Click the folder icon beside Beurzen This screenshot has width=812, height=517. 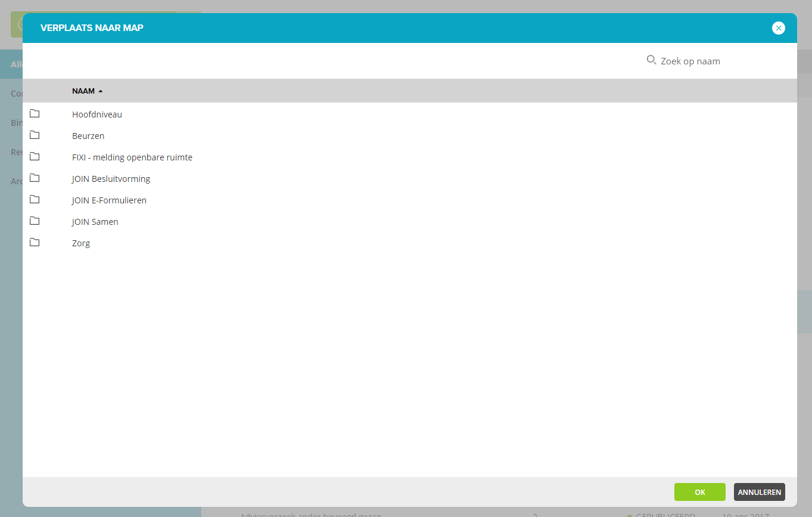tap(34, 135)
